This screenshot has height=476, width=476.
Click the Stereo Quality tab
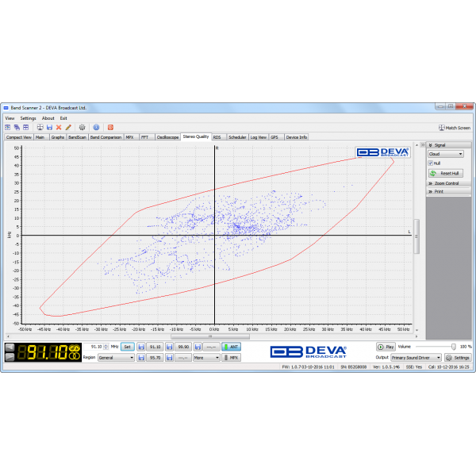click(x=196, y=136)
